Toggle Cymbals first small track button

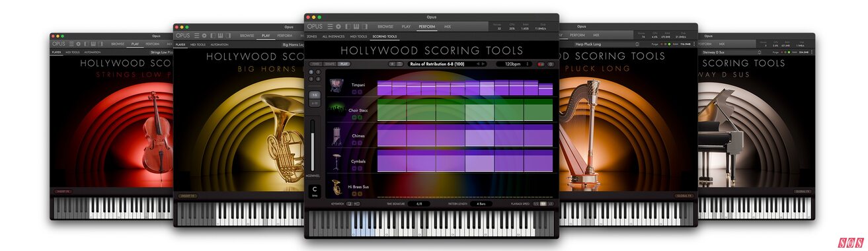pos(354,168)
